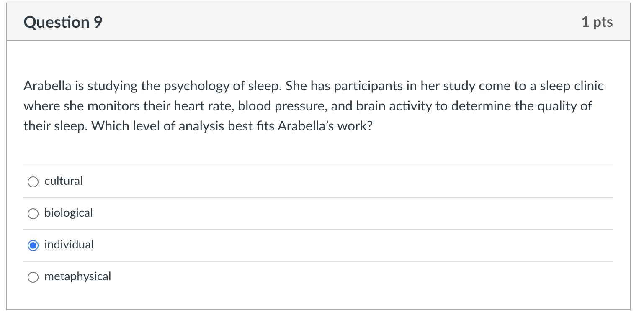644x317 pixels.
Task: Click the gray question header bar center
Action: point(318,22)
